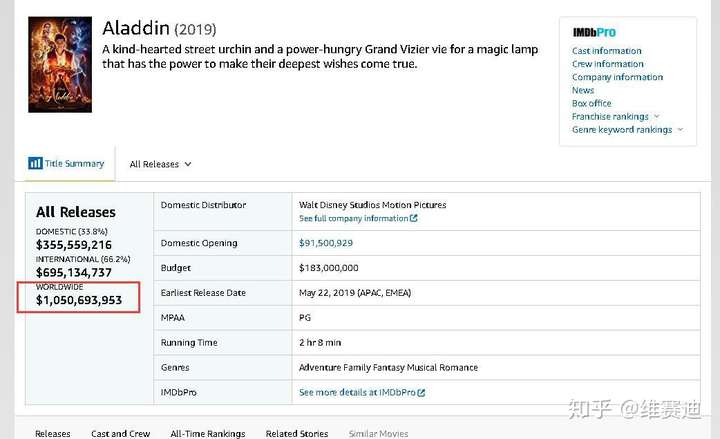The width and height of the screenshot is (720, 439).
Task: Click the chevron next to Franchise rankings
Action: click(657, 116)
